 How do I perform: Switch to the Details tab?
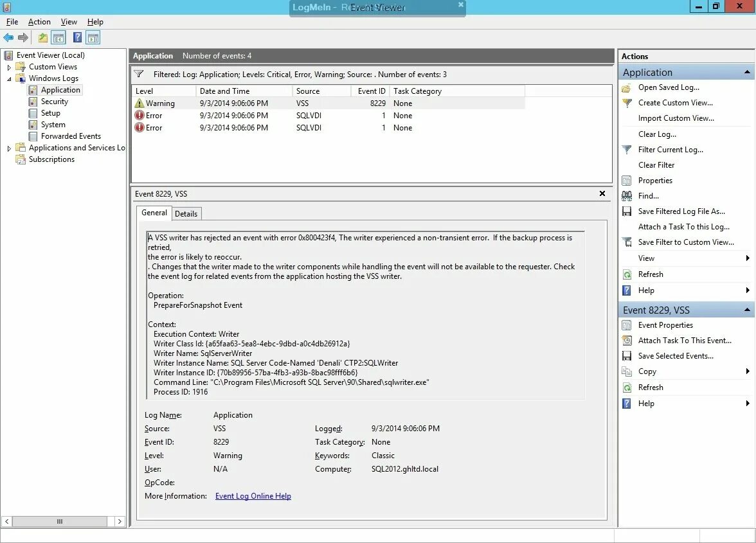pos(186,213)
